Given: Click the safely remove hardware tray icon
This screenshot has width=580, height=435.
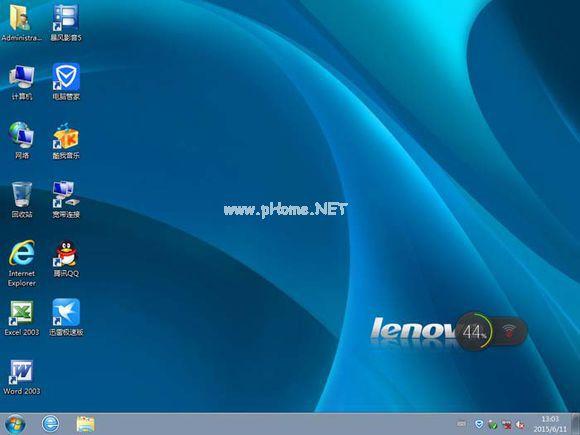Looking at the screenshot, I should (x=492, y=425).
